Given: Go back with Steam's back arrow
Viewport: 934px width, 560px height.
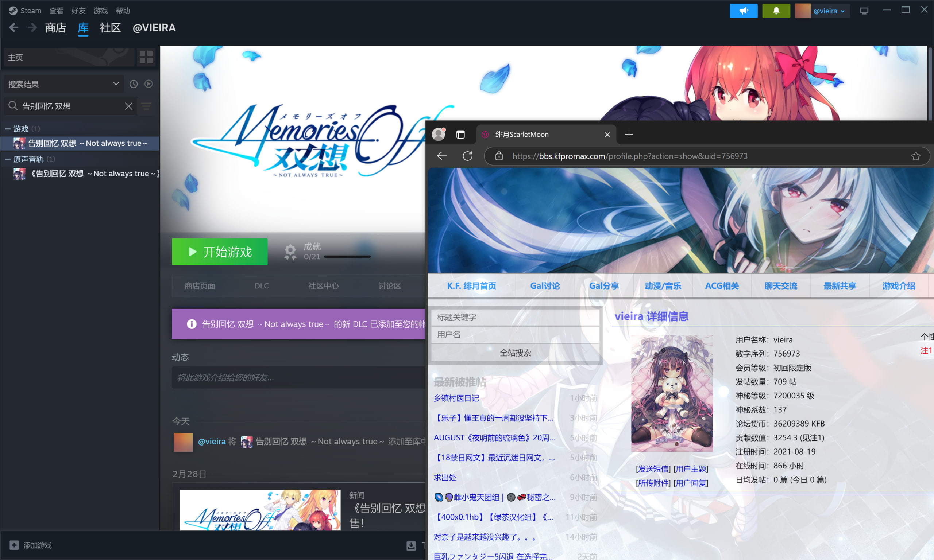Looking at the screenshot, I should pos(13,28).
